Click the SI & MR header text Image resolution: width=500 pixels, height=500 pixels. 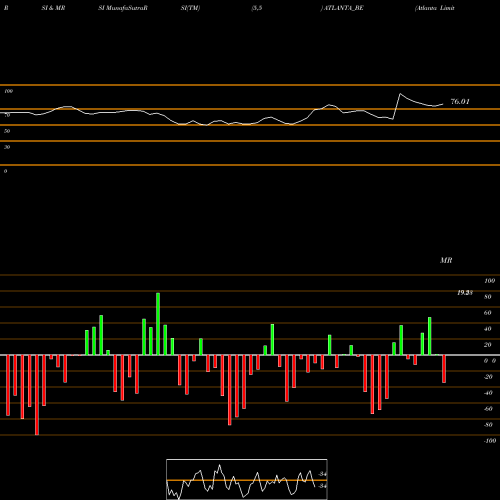click(53, 8)
